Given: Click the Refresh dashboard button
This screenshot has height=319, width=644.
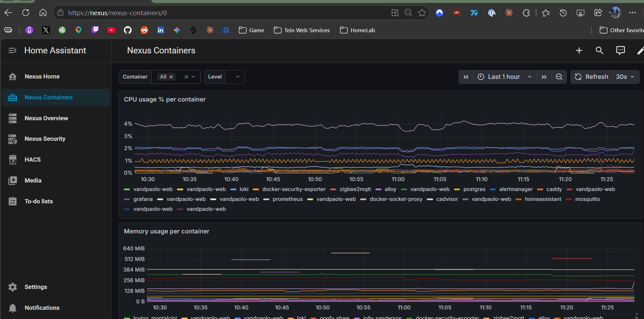Looking at the screenshot, I should coord(592,77).
